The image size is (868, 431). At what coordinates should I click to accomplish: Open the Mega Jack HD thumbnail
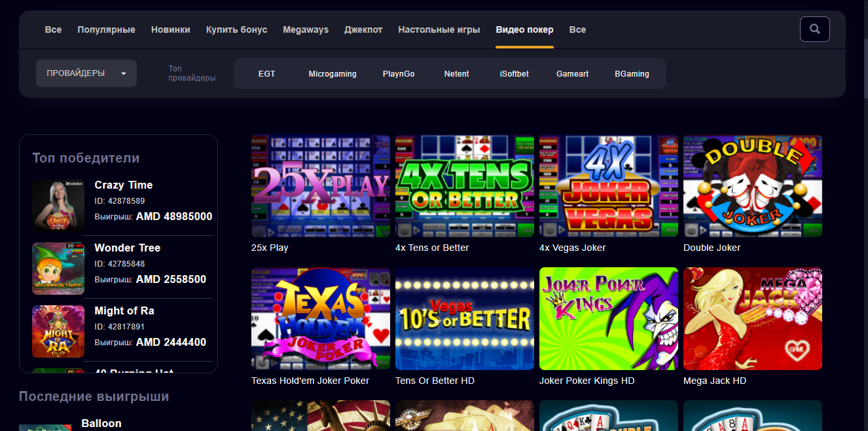(x=753, y=318)
